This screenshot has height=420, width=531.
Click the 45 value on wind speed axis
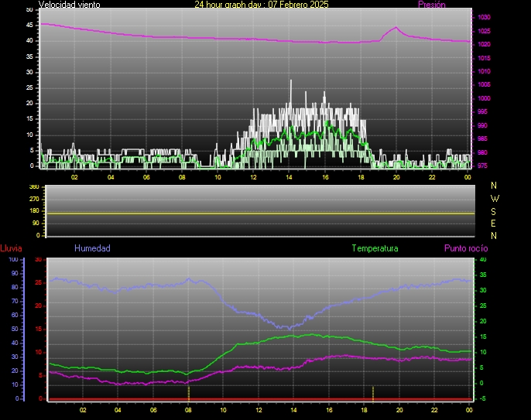[x=29, y=26]
